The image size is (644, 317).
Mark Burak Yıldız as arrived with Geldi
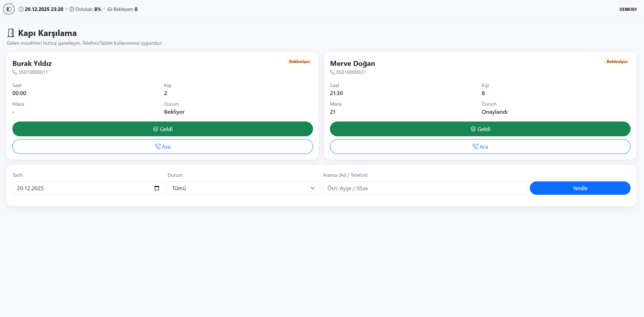162,129
